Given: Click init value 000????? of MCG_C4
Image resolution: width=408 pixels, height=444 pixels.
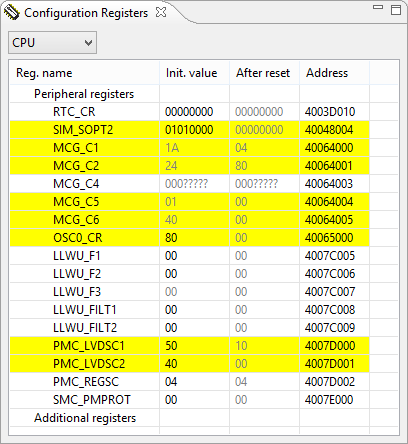Looking at the screenshot, I should click(186, 184).
